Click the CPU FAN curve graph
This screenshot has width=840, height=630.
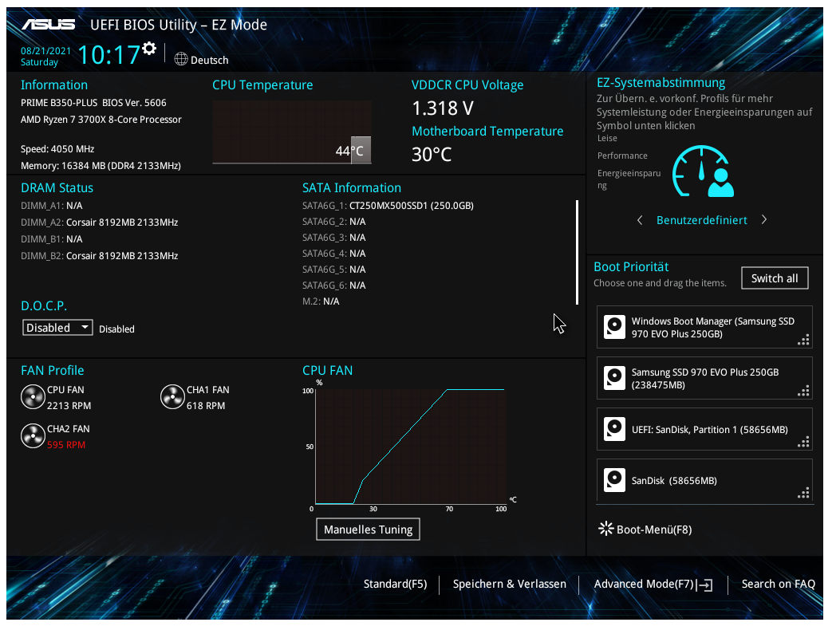[410, 447]
